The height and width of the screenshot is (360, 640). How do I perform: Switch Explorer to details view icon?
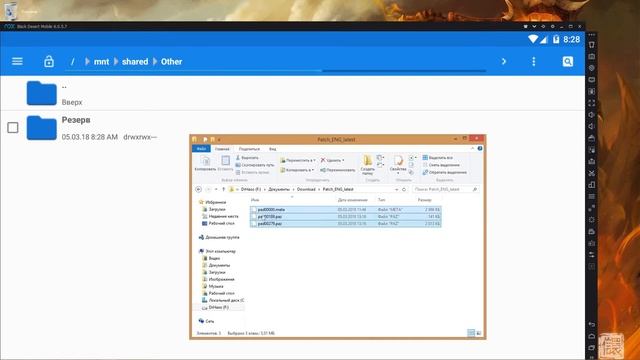pyautogui.click(x=471, y=333)
